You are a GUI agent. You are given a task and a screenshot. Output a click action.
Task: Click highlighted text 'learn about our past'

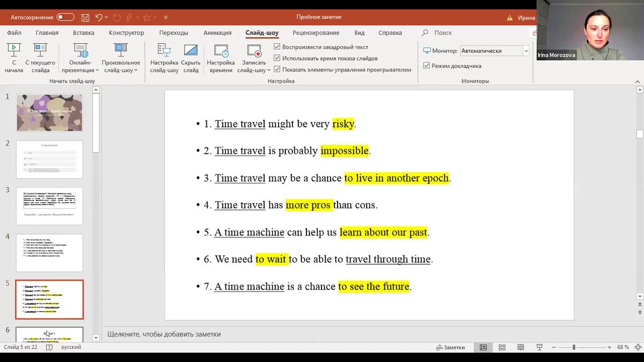[x=383, y=232]
